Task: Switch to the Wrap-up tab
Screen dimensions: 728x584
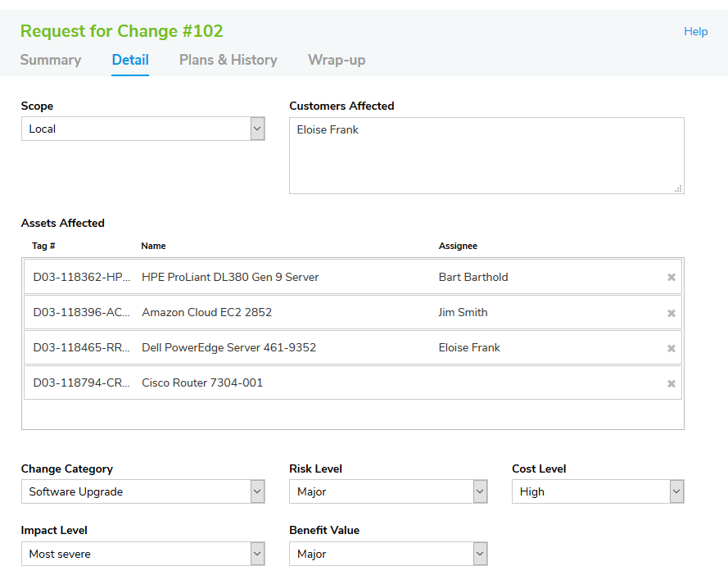Action: coord(336,60)
